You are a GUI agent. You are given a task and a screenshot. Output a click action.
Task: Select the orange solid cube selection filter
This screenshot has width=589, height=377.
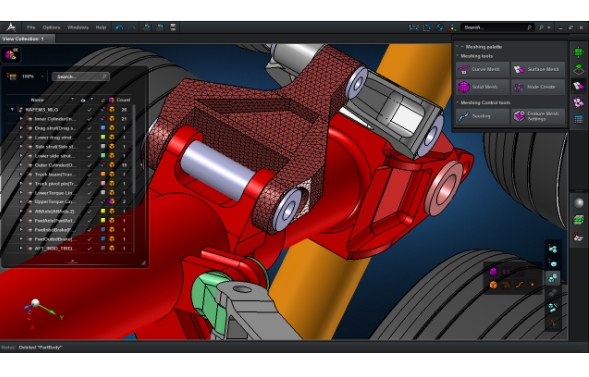[x=494, y=285]
